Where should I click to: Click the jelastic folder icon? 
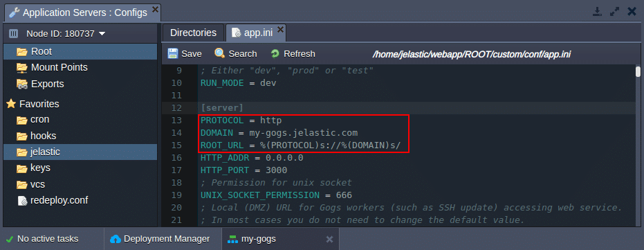(21, 152)
